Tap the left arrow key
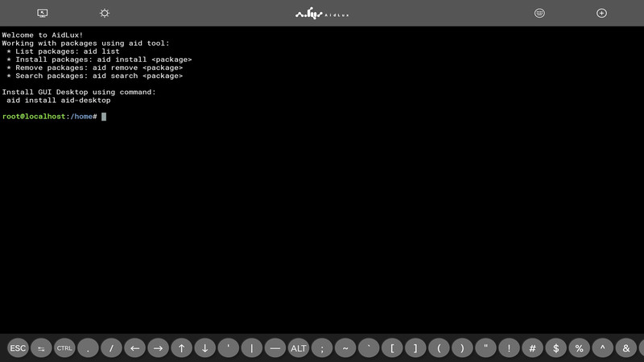This screenshot has width=644, height=362. 134,348
